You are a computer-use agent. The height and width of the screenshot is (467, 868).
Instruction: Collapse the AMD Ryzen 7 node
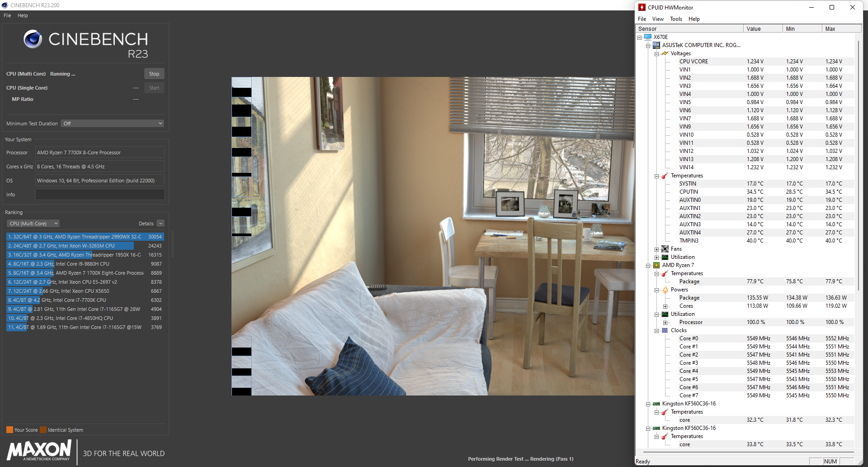[648, 266]
